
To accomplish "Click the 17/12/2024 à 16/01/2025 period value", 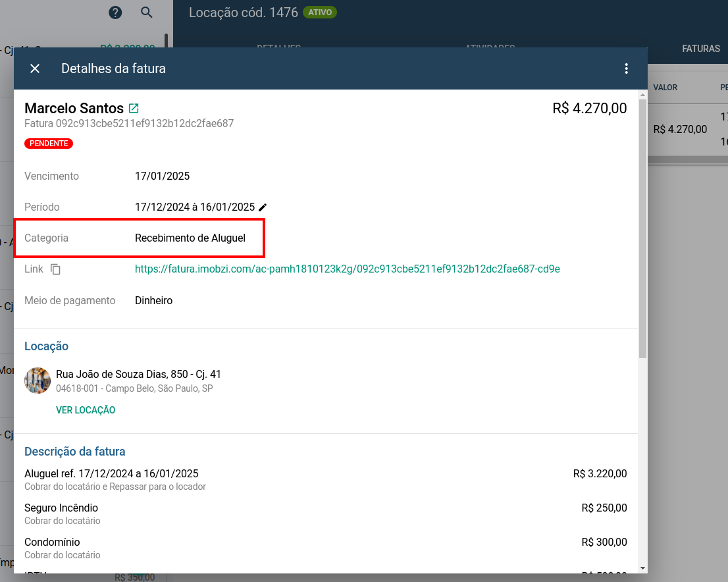I will [x=195, y=207].
